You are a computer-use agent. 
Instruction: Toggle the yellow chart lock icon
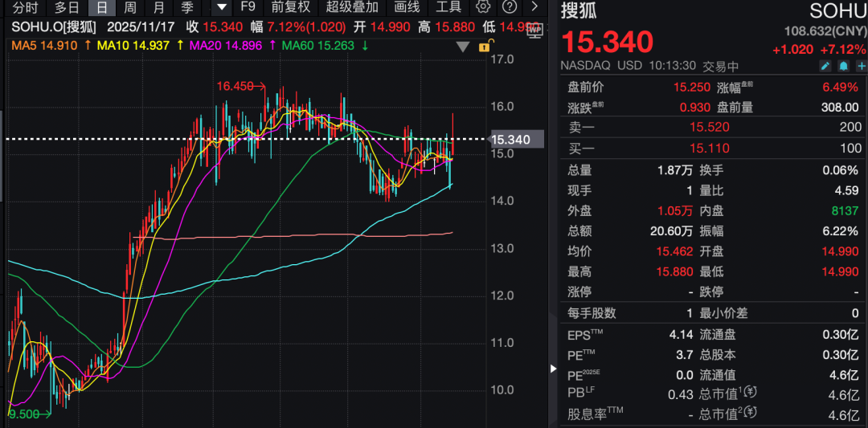[484, 47]
